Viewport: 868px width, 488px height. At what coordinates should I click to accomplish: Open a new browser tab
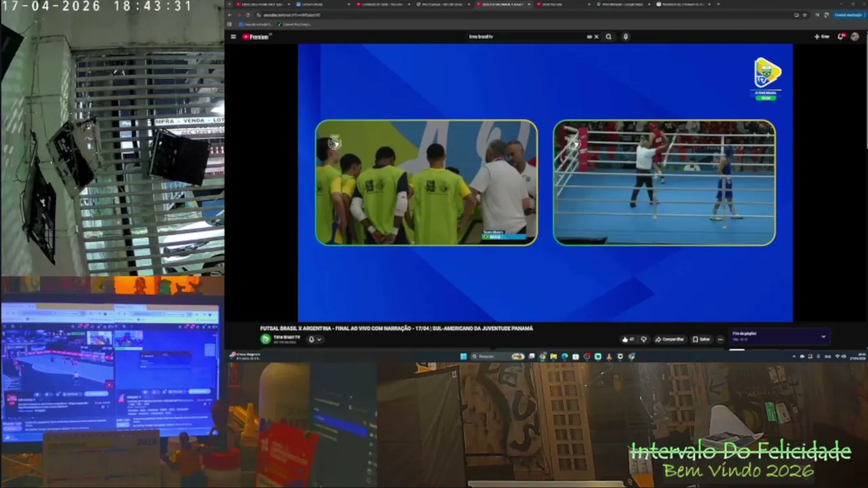[x=718, y=4]
